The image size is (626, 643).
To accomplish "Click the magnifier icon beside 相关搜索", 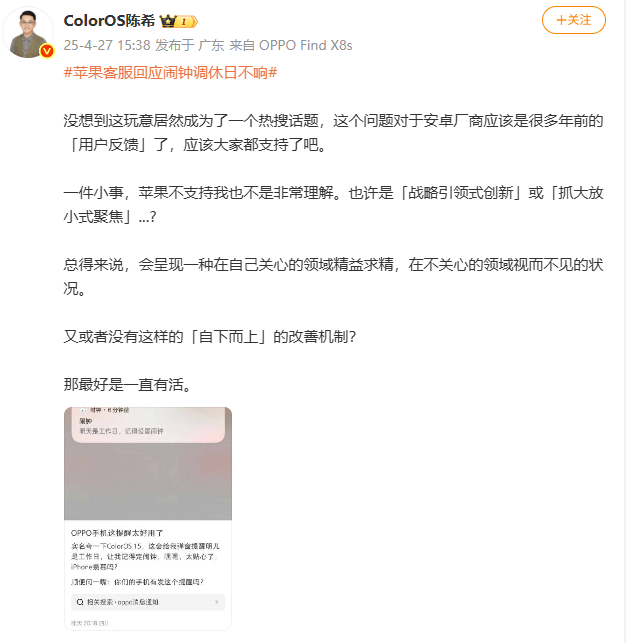I will (x=80, y=602).
